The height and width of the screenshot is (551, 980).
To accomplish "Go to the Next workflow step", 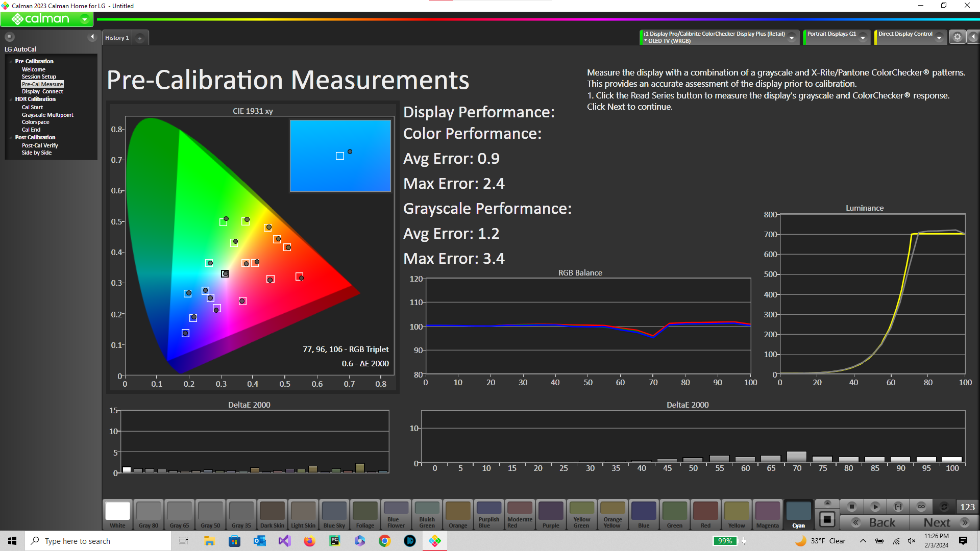I will click(x=944, y=522).
